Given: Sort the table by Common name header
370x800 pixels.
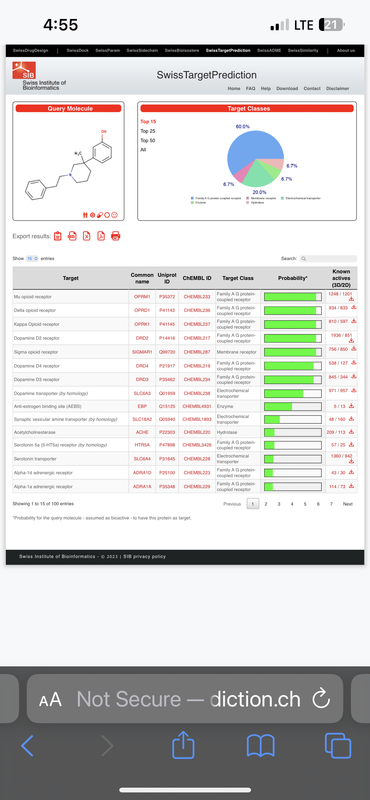Looking at the screenshot, I should [x=142, y=278].
